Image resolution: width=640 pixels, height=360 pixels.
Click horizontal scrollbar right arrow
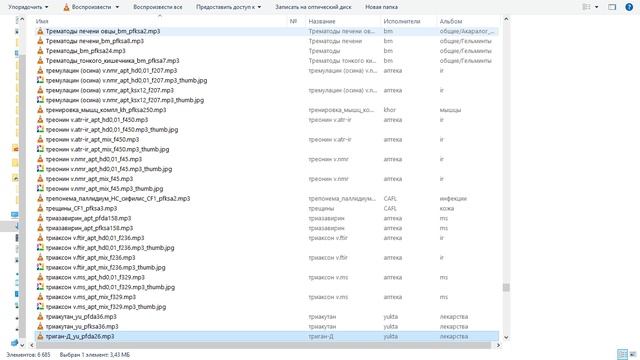click(498, 345)
